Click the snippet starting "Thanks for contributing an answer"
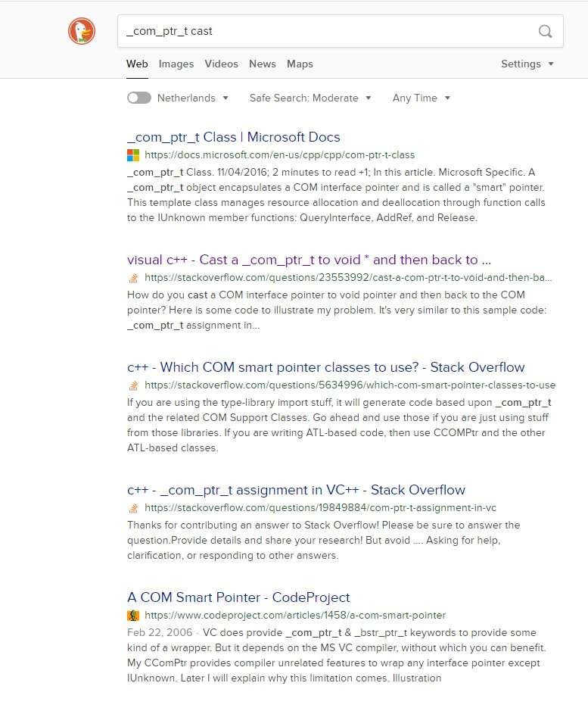This screenshot has width=588, height=711. (324, 541)
